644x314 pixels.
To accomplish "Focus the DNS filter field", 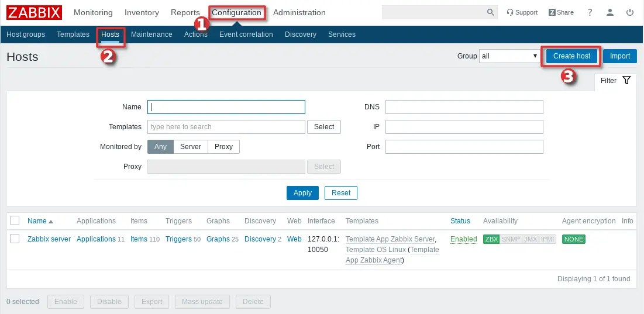I will 464,107.
